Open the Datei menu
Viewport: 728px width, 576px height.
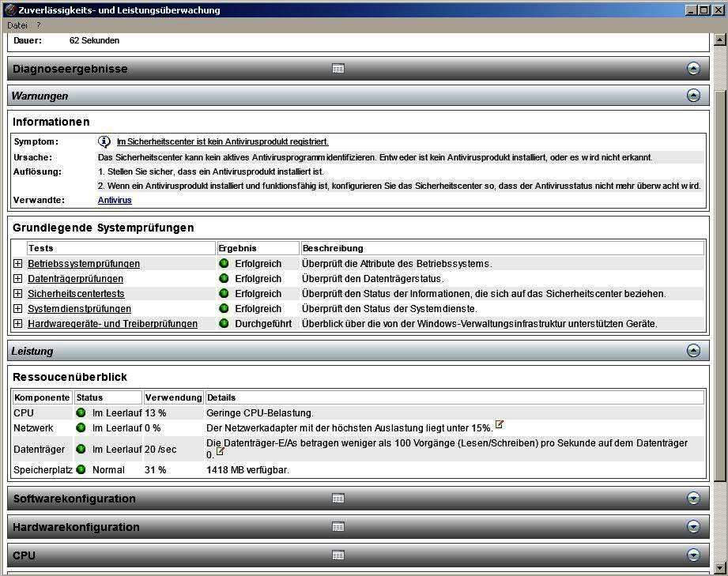(x=17, y=25)
